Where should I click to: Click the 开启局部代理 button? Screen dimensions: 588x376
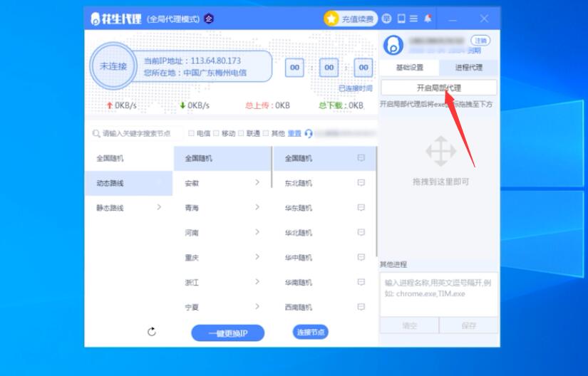tap(438, 88)
